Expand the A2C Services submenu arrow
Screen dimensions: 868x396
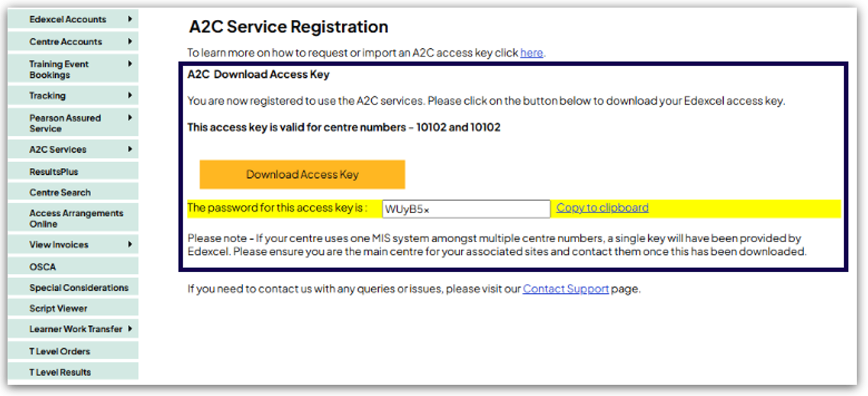click(x=129, y=149)
